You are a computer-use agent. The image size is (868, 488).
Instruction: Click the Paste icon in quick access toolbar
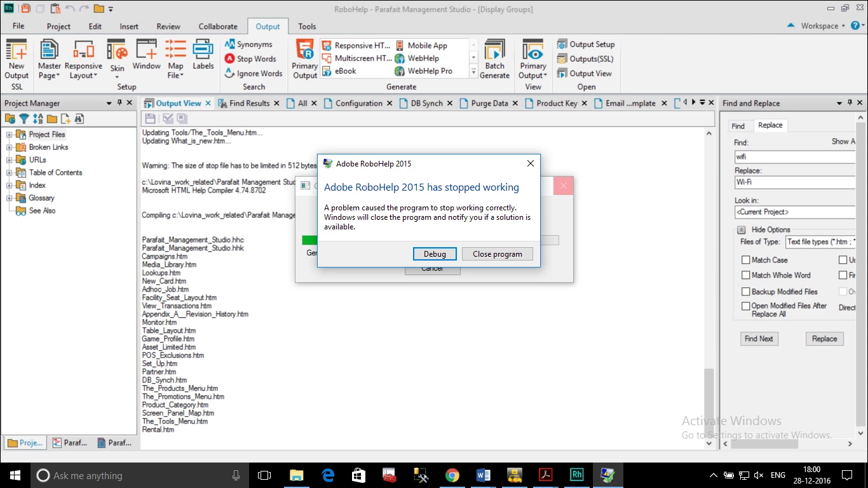pyautogui.click(x=55, y=9)
